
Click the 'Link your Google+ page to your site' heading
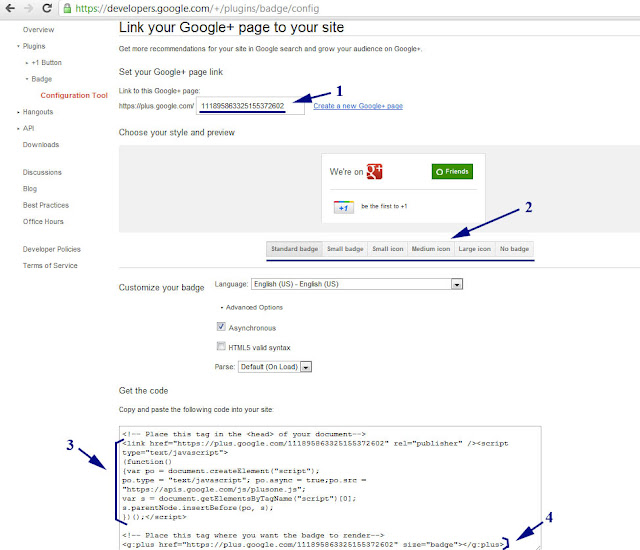231,27
